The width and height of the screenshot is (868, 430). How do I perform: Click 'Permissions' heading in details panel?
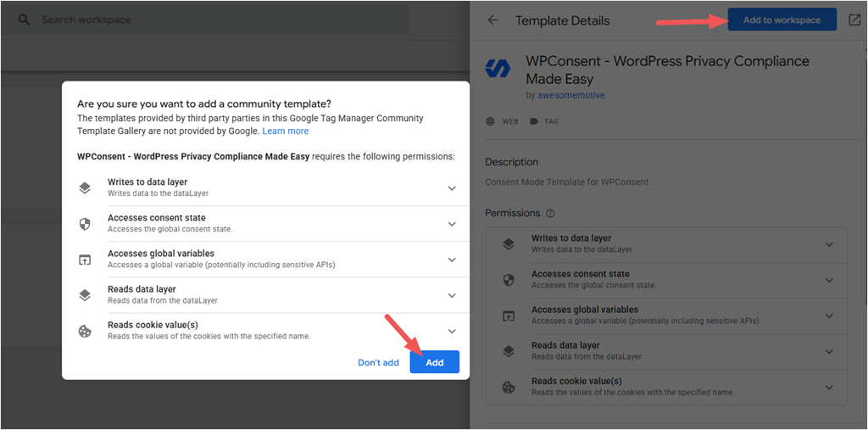(512, 214)
